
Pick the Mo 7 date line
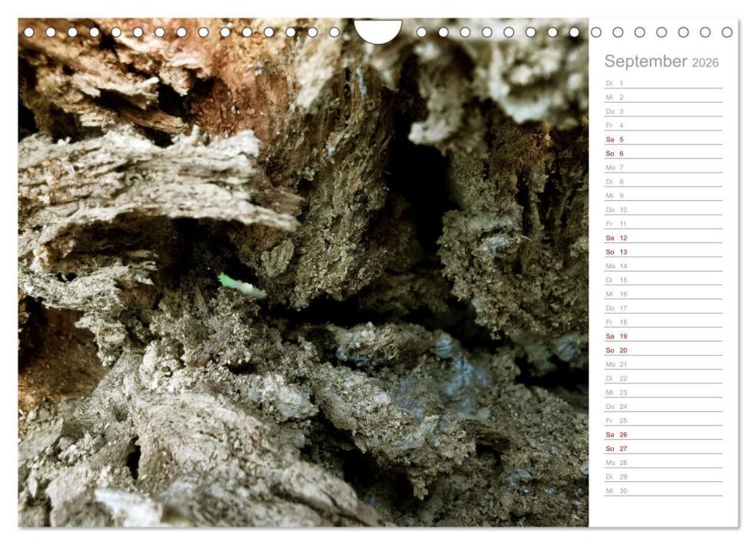[663, 167]
